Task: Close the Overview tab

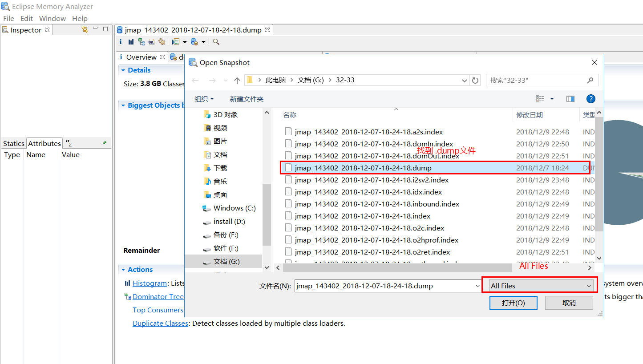Action: pos(162,57)
